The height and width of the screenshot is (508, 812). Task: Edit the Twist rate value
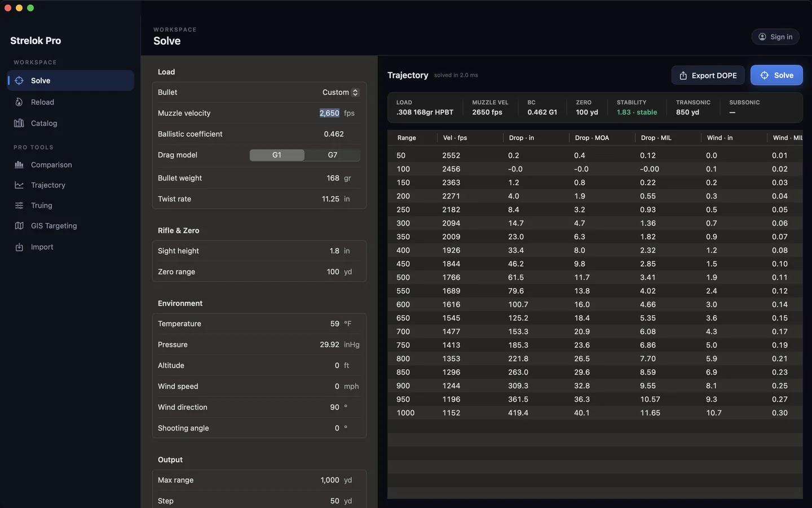(x=330, y=199)
